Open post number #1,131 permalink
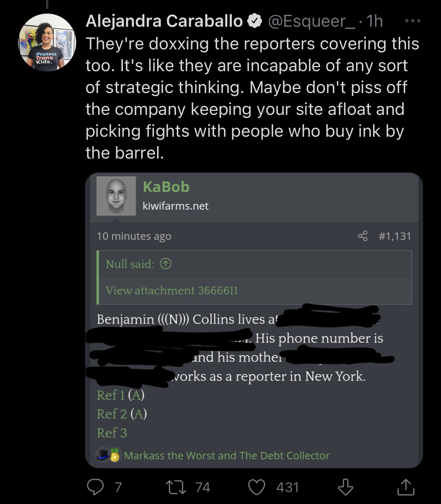441x504 pixels. pos(395,236)
